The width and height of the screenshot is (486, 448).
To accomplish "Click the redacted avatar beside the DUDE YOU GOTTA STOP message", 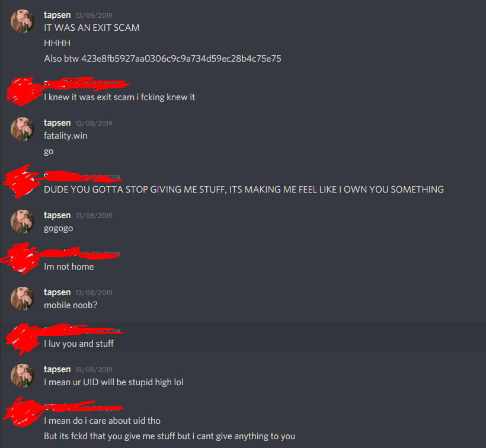I will [x=23, y=182].
